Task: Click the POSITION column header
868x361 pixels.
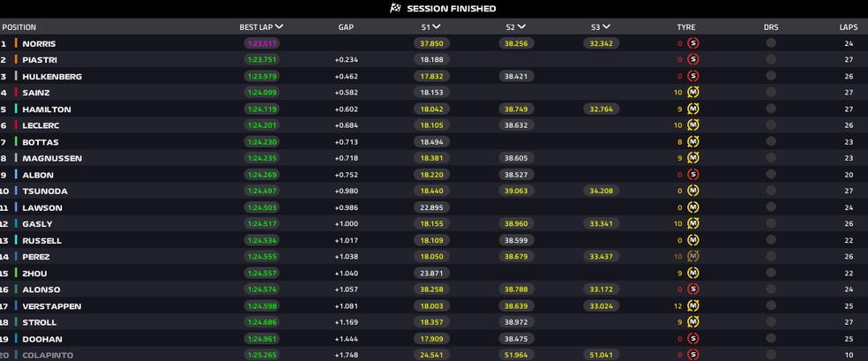Action: click(19, 27)
